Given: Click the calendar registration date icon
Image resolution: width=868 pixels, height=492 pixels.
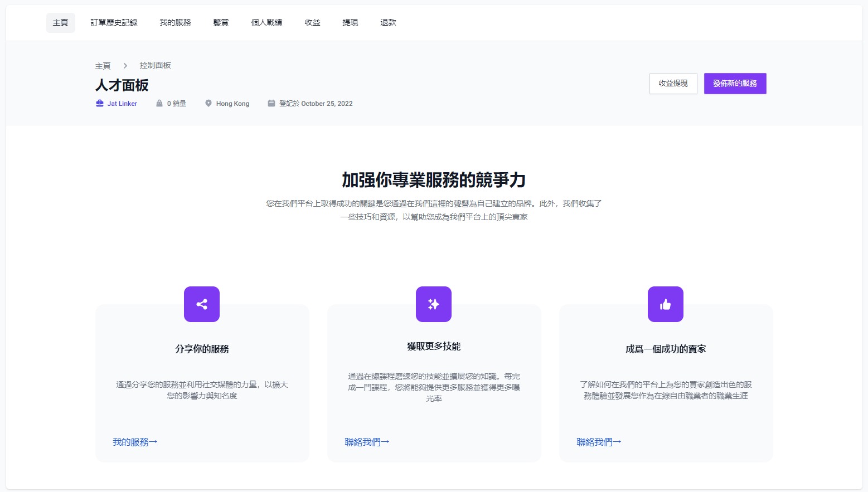Looking at the screenshot, I should pyautogui.click(x=271, y=104).
